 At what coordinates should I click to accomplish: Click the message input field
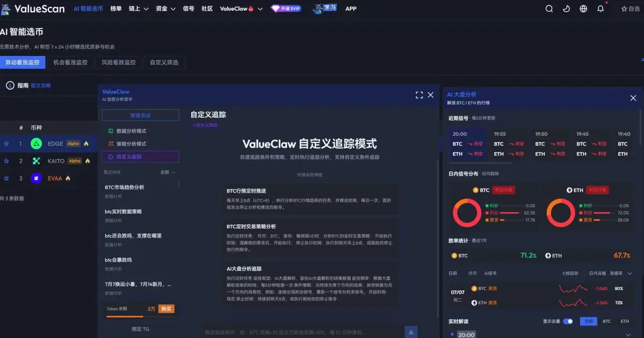[302, 332]
